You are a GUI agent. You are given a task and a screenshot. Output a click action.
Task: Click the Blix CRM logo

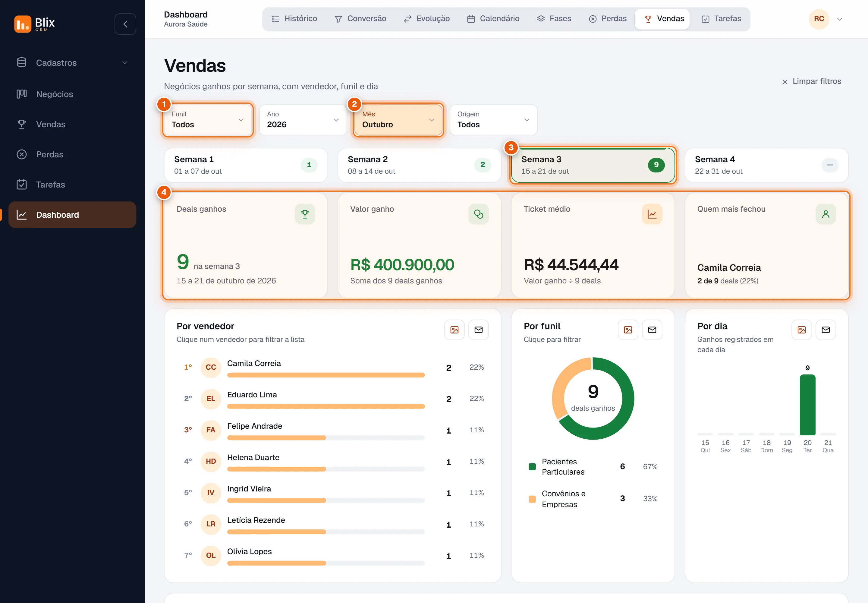[34, 24]
